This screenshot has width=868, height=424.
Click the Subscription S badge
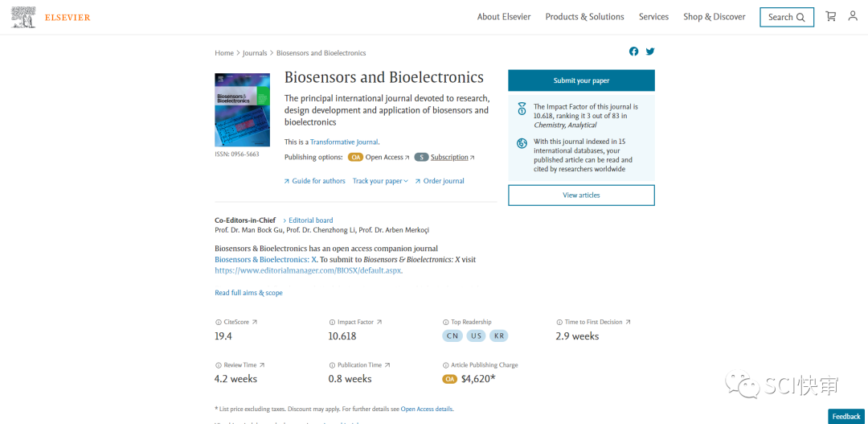click(x=421, y=158)
